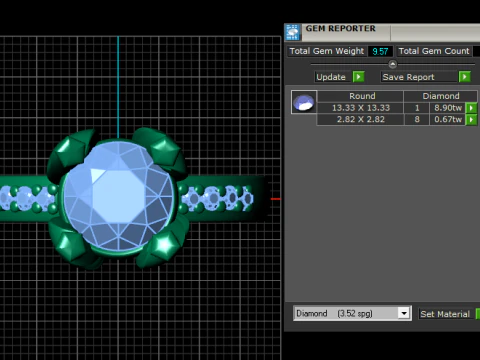The height and width of the screenshot is (360, 480).
Task: Open the Diamond (3.52 spg) material dropdown
Action: click(404, 313)
